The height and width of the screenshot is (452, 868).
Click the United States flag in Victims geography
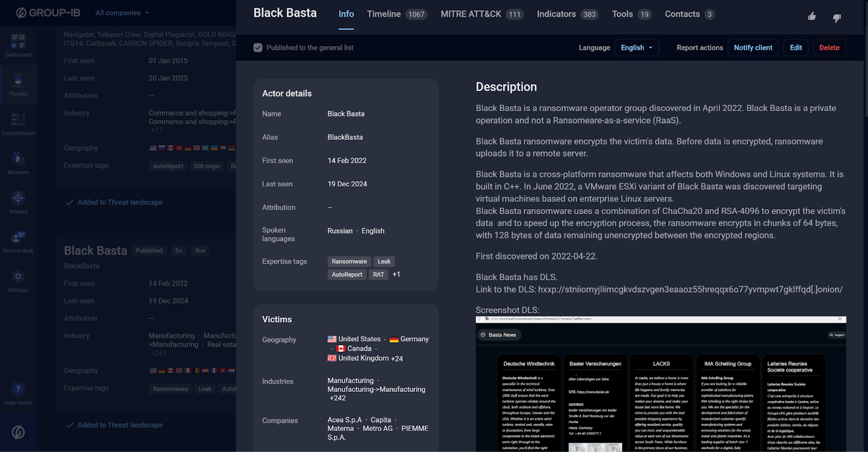pyautogui.click(x=332, y=339)
